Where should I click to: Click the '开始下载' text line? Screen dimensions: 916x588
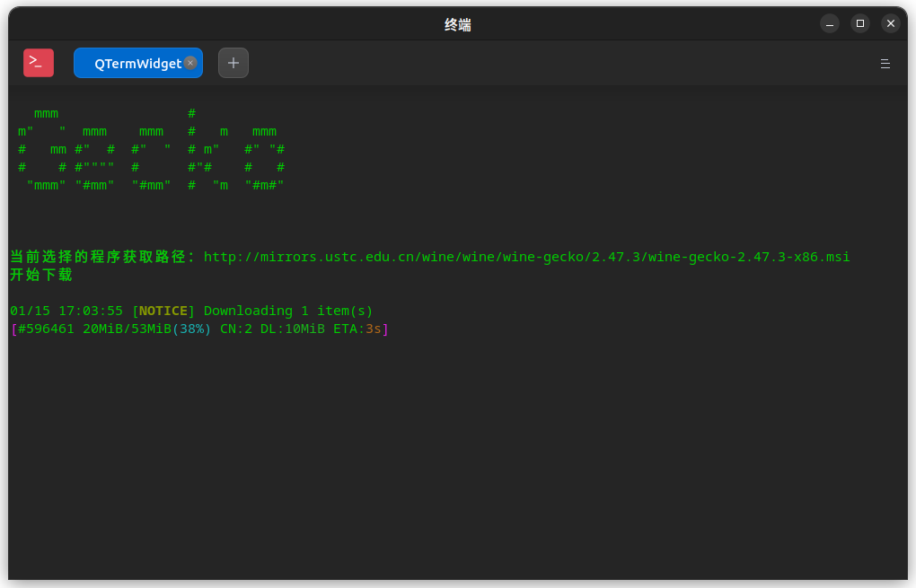tap(41, 275)
